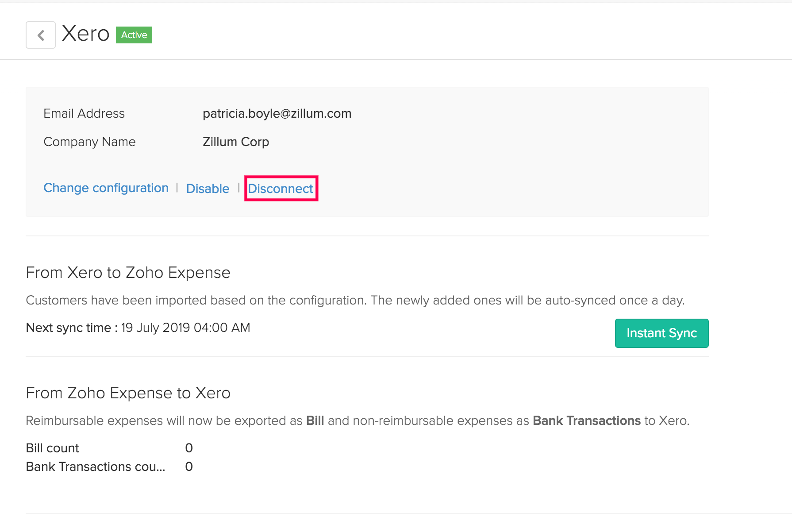792x532 pixels.
Task: Select the patricia.boyle@zillum.com email address
Action: point(277,114)
